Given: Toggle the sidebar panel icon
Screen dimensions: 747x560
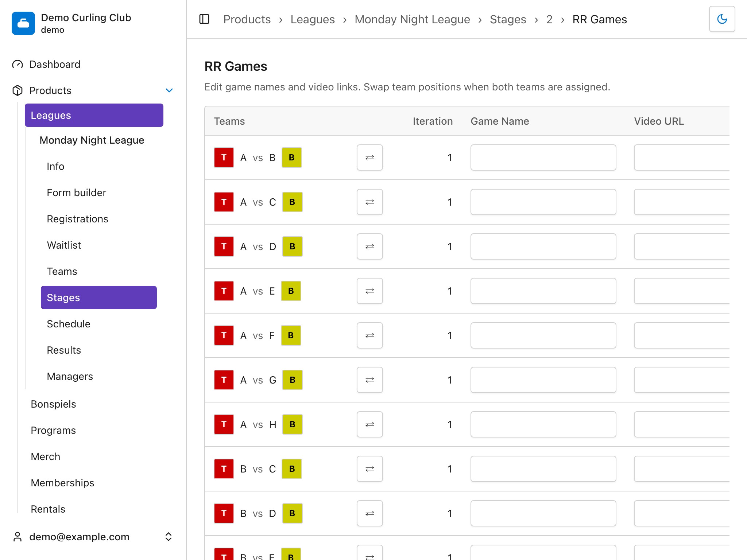Looking at the screenshot, I should tap(204, 19).
